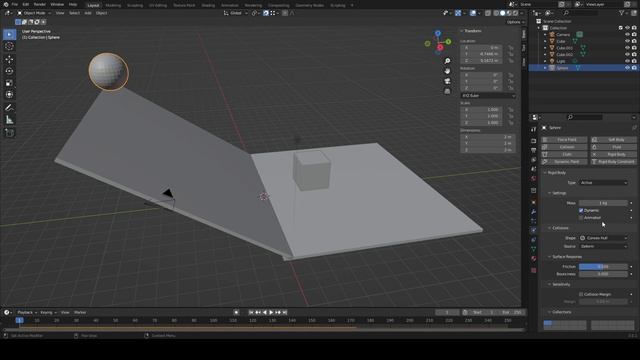Click the Rigid Body Constraint button
The width and height of the screenshot is (640, 360).
click(613, 162)
